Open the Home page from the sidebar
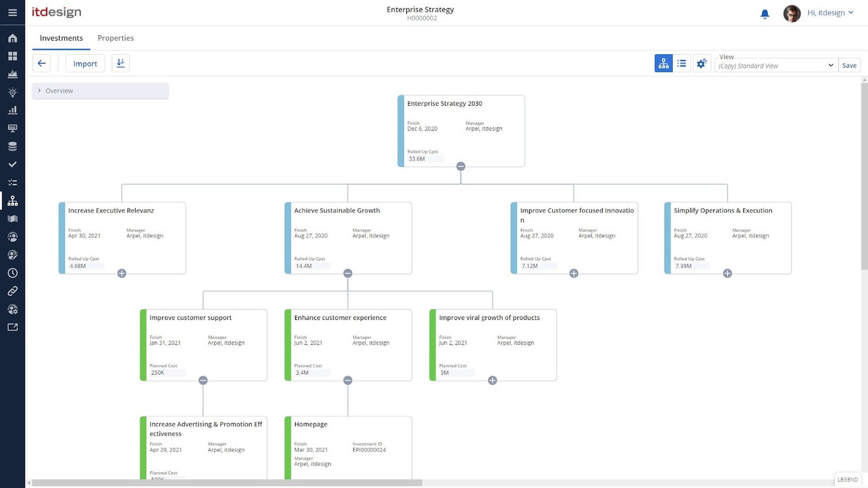 [x=12, y=38]
